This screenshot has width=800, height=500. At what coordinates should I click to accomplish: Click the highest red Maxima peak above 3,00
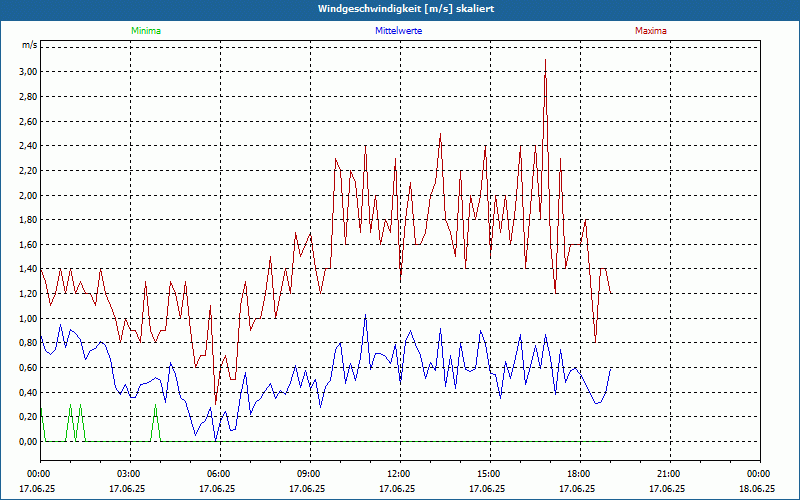545,60
